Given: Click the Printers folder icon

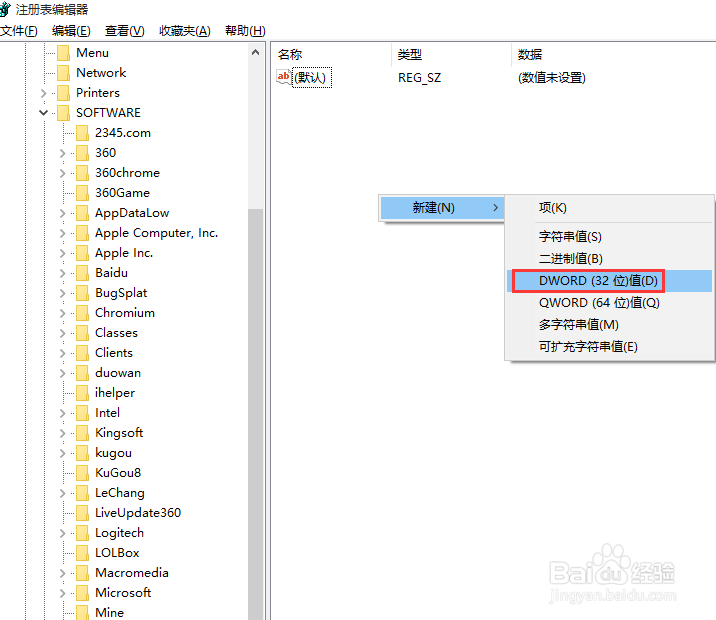Looking at the screenshot, I should (64, 93).
